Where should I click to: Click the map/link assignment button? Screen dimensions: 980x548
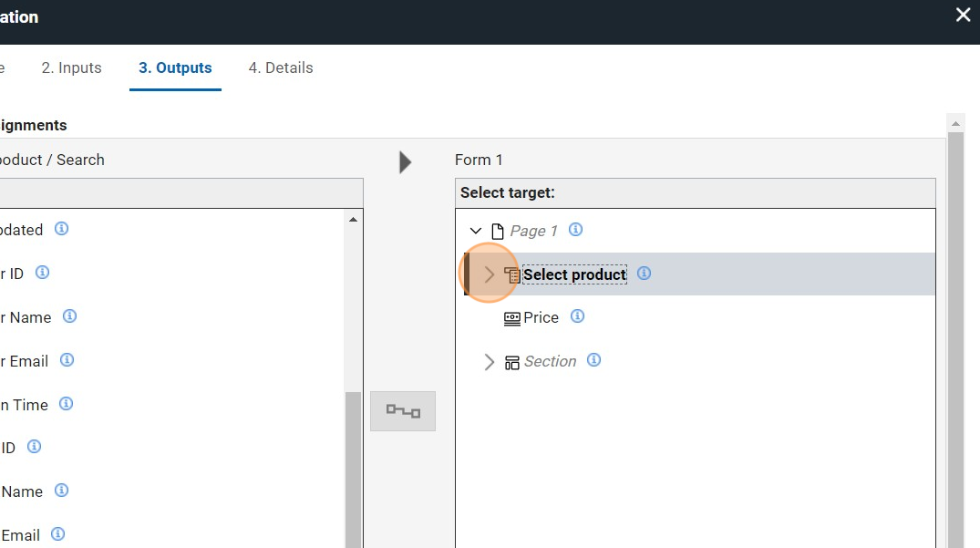(x=403, y=411)
